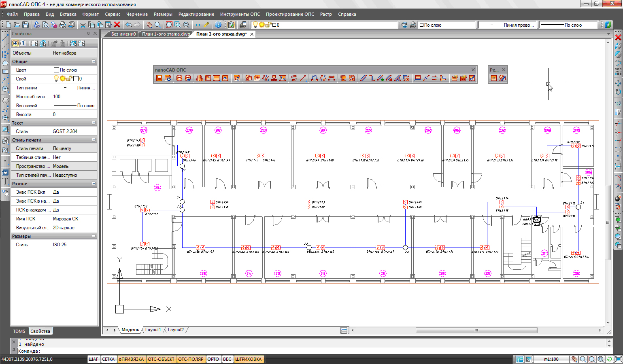
Task: Toggle the СЕТКА grid mode
Action: pyautogui.click(x=108, y=359)
